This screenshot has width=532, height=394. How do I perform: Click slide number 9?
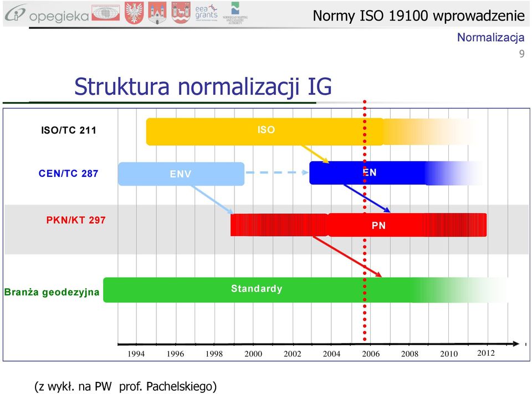tap(521, 54)
